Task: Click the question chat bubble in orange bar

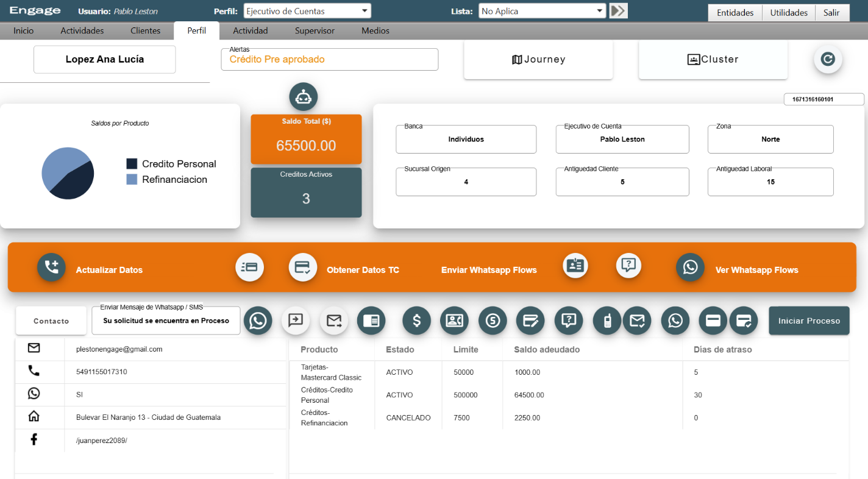Action: pos(629,266)
